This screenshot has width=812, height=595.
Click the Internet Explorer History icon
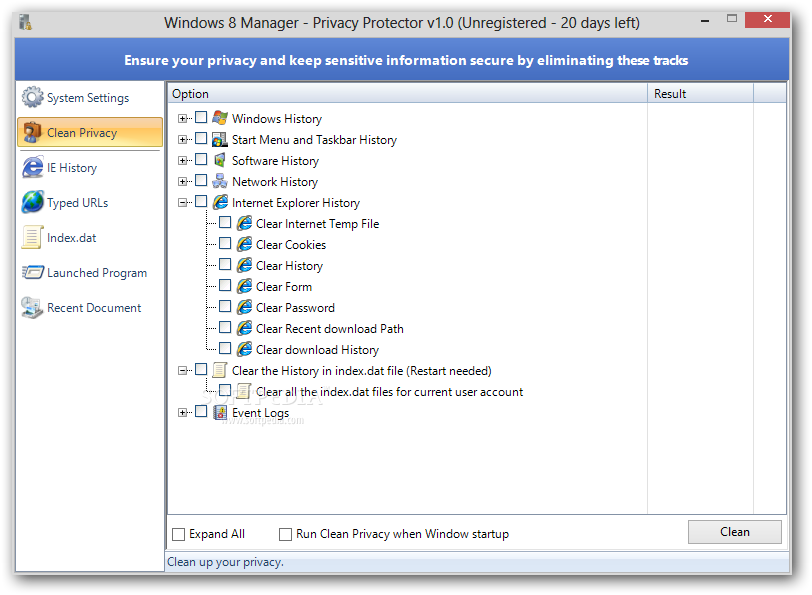[220, 202]
